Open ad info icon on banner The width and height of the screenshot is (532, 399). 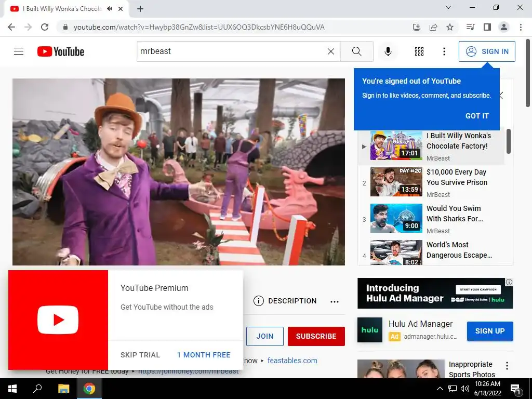509,282
